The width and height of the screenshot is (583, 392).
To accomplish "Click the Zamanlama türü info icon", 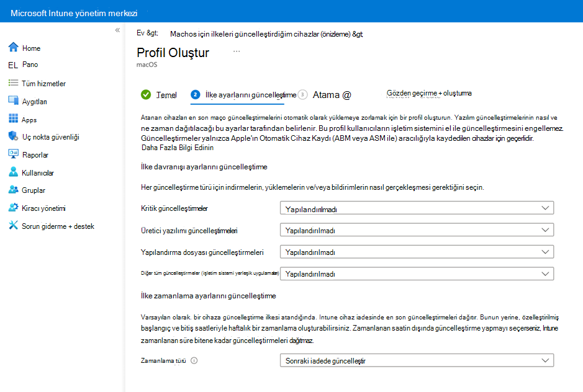I will click(x=194, y=360).
